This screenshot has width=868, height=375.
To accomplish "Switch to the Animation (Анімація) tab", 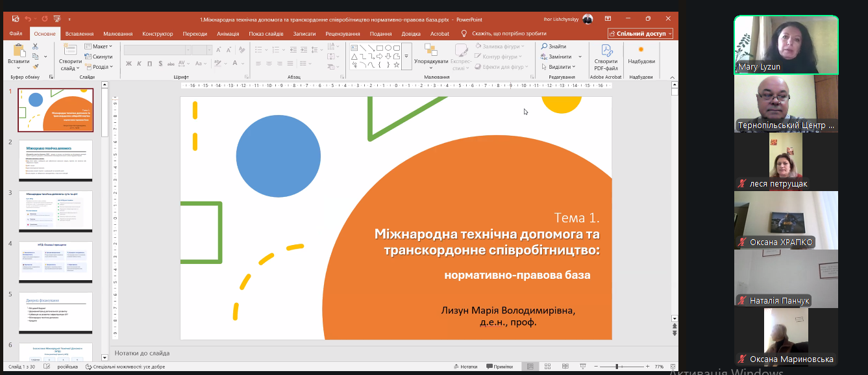I will tap(228, 34).
